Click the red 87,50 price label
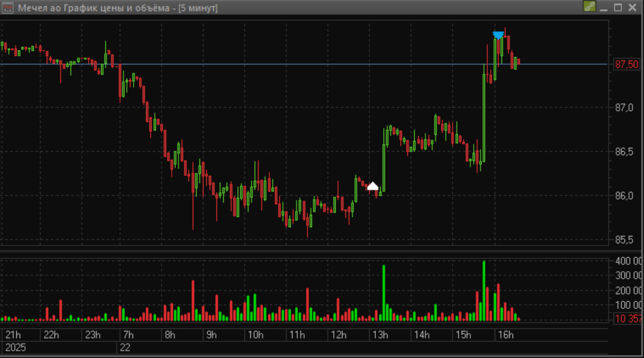The width and height of the screenshot is (644, 358). point(627,64)
